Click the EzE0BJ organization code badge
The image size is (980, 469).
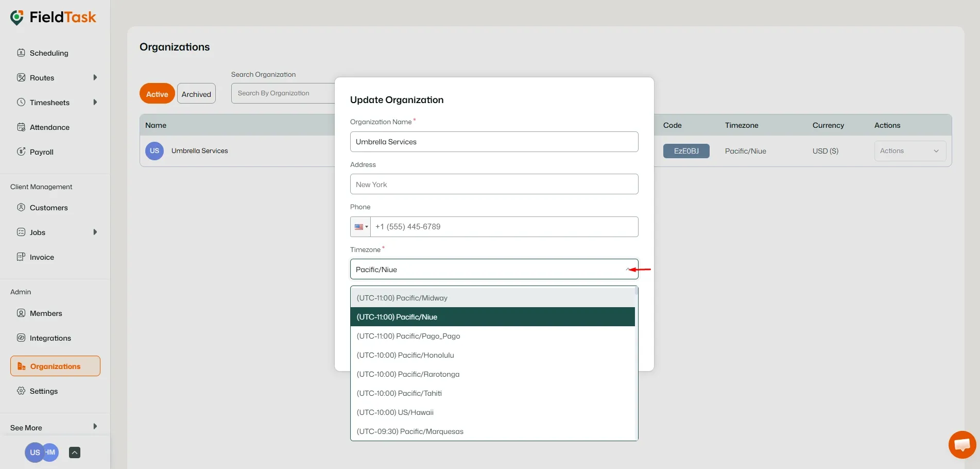click(686, 151)
